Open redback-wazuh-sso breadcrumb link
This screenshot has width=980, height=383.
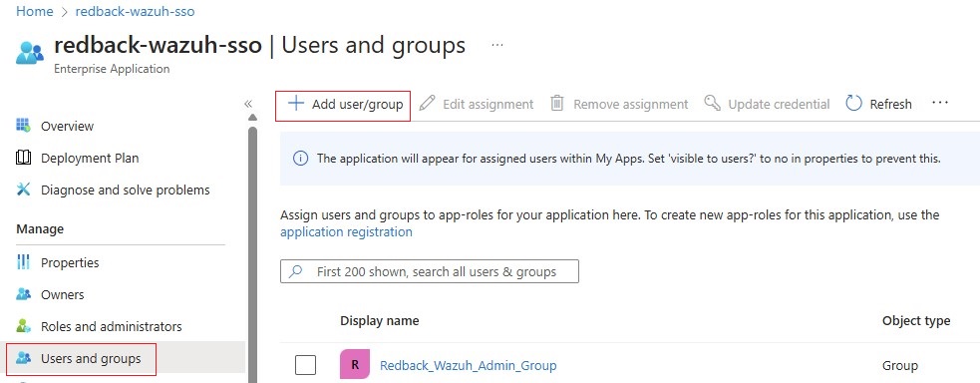click(135, 11)
